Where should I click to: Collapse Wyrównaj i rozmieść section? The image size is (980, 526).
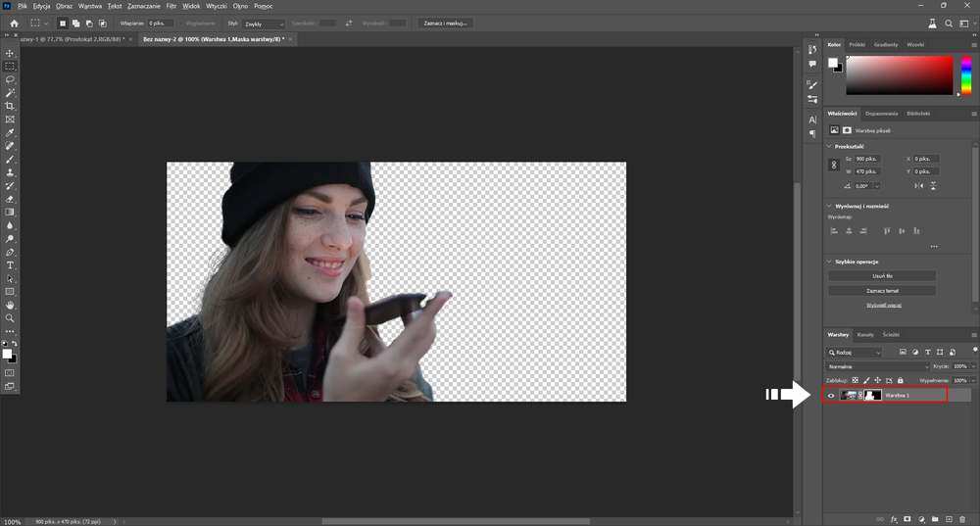[829, 206]
